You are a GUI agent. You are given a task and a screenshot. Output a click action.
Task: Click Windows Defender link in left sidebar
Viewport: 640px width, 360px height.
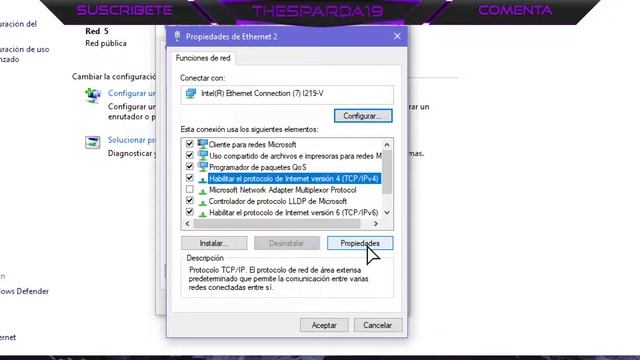24,291
